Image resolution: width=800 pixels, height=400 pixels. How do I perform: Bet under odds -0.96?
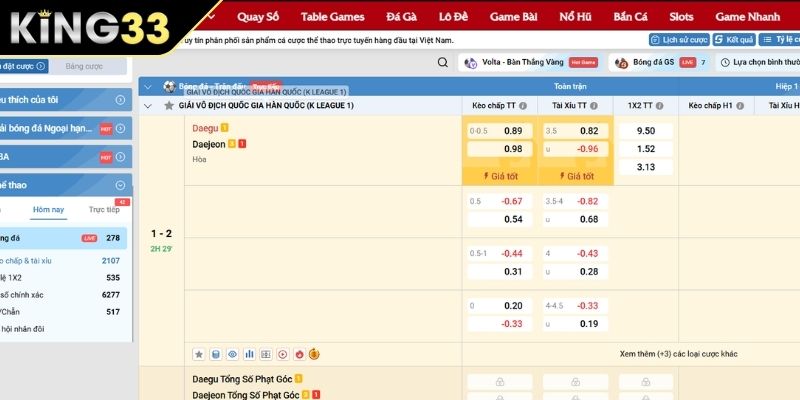pyautogui.click(x=576, y=148)
